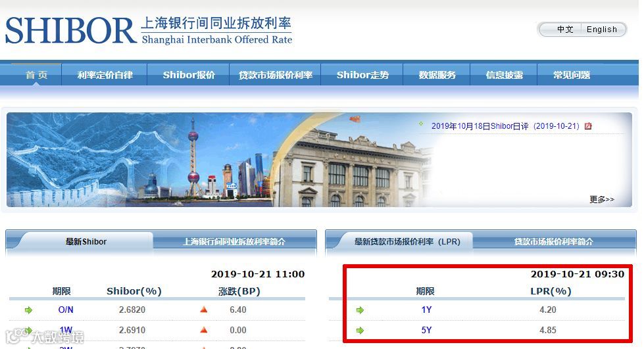
Task: Open the 贷款市场报价利率 menu
Action: [x=275, y=75]
